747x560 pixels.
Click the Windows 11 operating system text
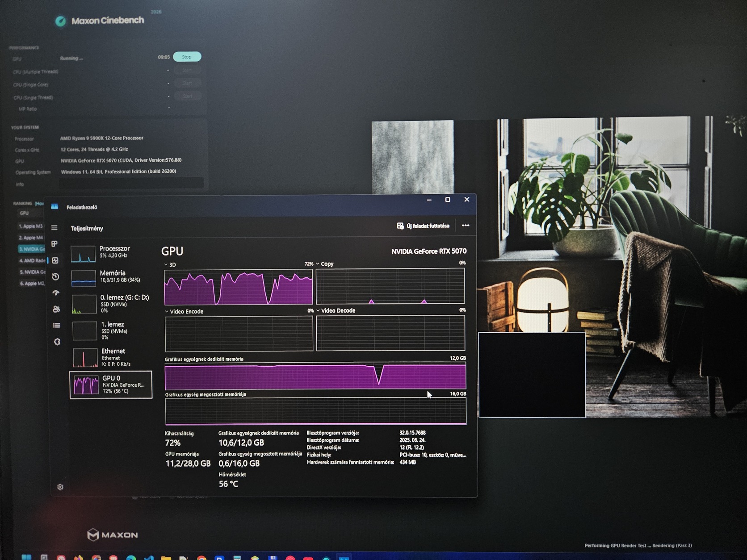118,171
